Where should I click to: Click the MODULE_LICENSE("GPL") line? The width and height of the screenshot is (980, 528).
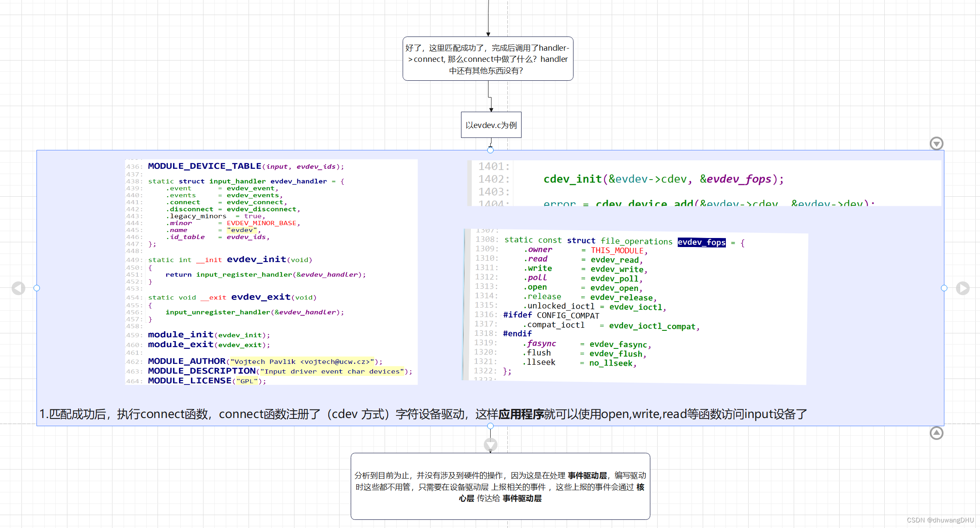pos(207,381)
